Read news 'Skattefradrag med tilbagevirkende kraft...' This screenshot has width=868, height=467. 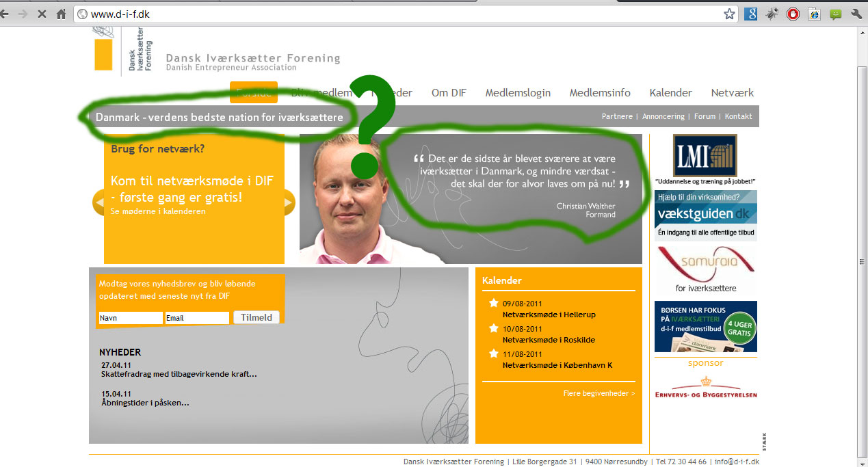pyautogui.click(x=179, y=375)
